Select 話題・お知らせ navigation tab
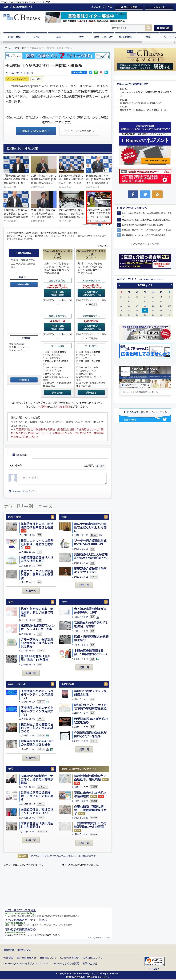Image resolution: width=176 pixels, height=980 pixels. (103, 37)
